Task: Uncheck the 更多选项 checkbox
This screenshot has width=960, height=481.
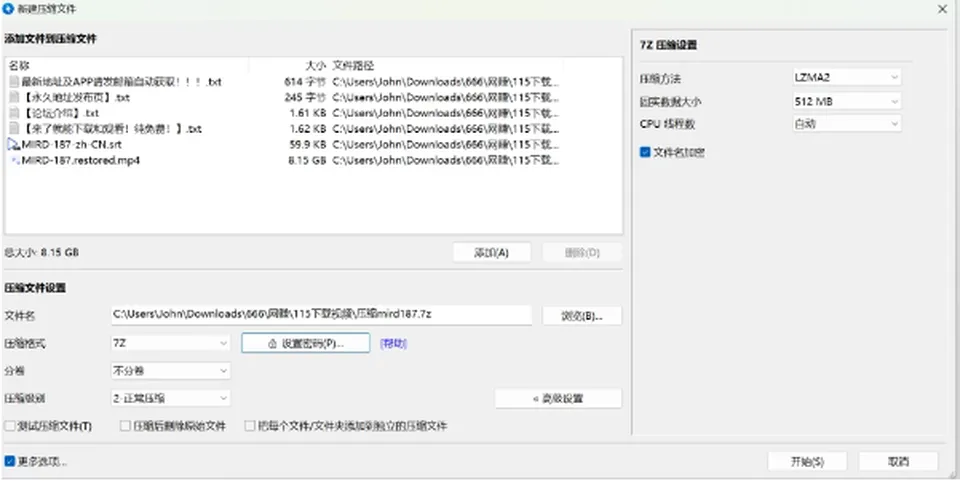Action: 10,461
